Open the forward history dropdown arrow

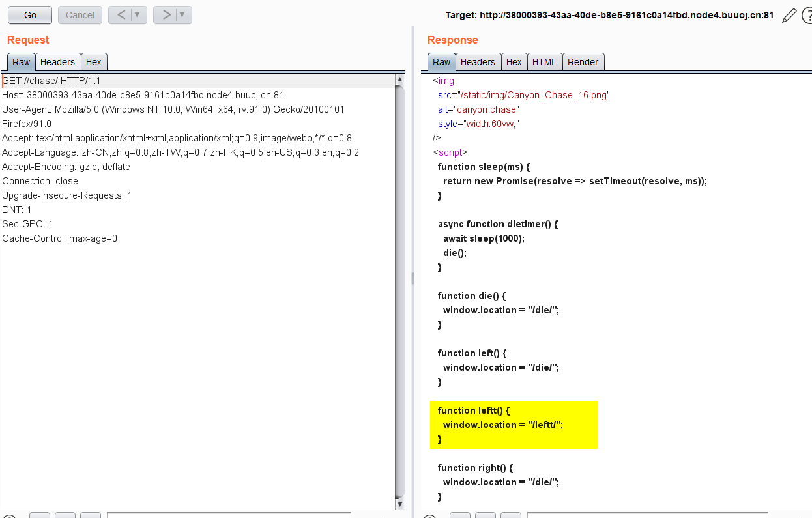pos(182,15)
